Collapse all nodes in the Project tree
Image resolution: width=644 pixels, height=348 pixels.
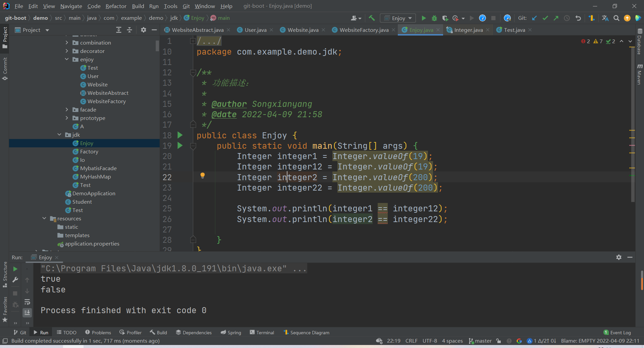[x=129, y=30]
